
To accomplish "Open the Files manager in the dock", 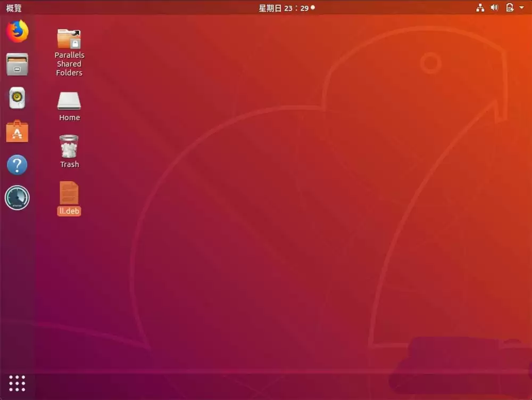I will [x=17, y=64].
